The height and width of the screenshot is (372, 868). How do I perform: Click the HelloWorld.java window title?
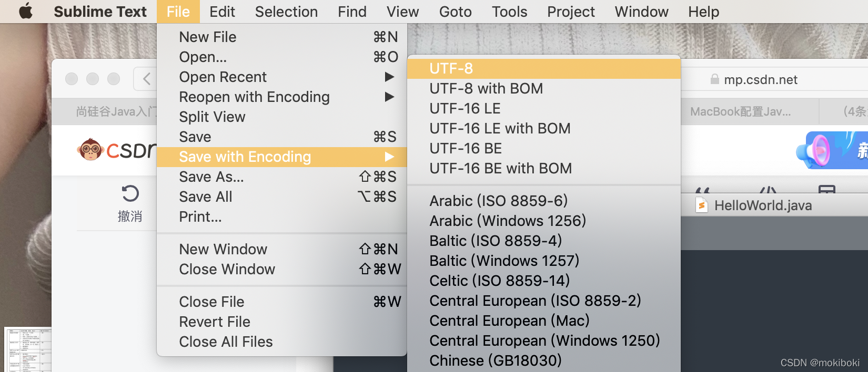point(763,205)
